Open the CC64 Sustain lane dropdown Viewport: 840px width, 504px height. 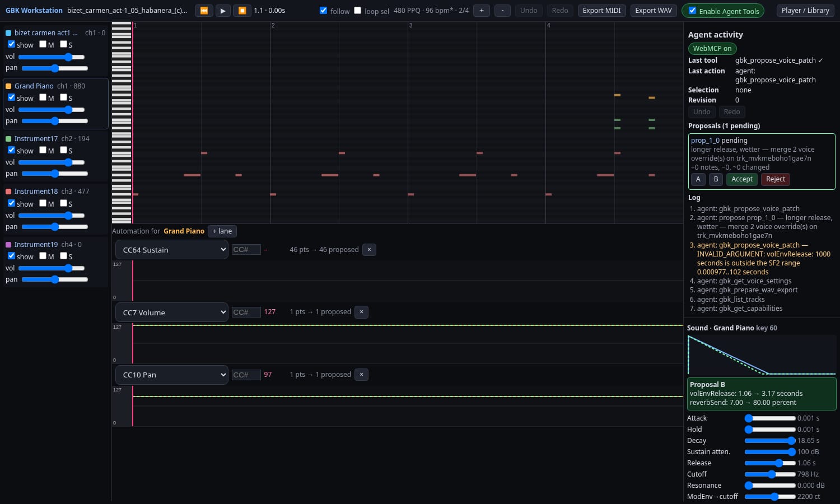point(171,250)
